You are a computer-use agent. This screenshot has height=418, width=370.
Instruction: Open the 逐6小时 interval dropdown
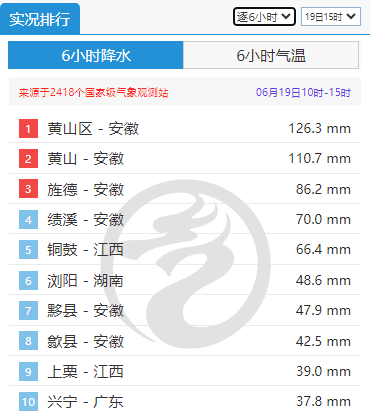tap(264, 17)
